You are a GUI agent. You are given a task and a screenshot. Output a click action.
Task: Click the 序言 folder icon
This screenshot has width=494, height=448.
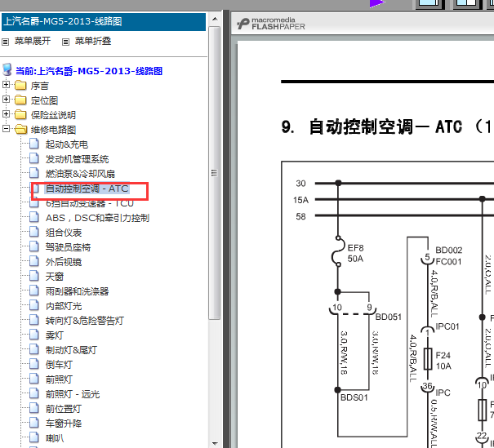click(x=20, y=85)
